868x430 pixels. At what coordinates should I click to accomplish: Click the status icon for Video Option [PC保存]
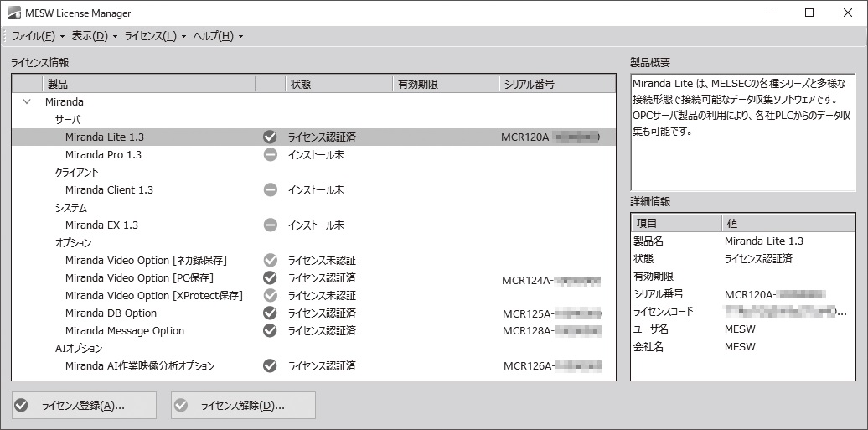click(x=270, y=277)
